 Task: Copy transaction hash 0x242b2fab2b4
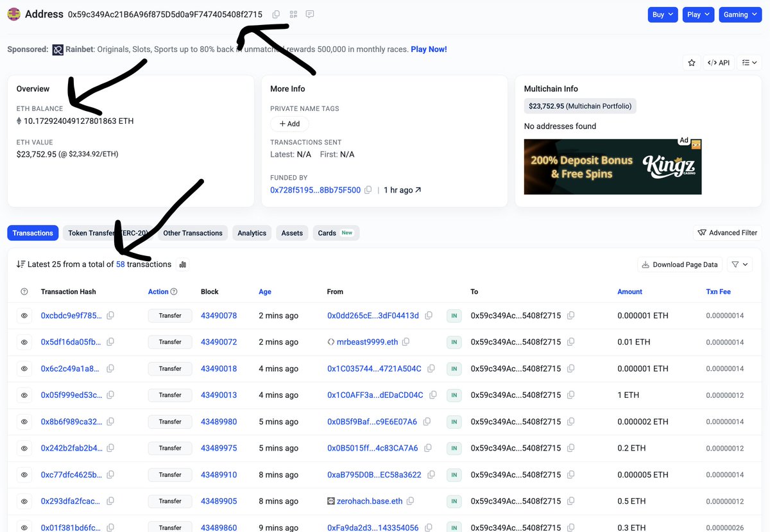110,448
